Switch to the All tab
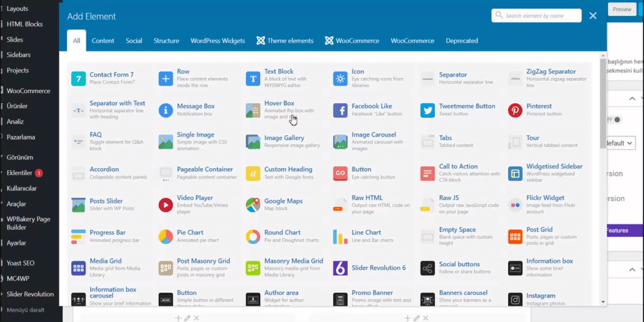The height and width of the screenshot is (322, 644). [x=77, y=41]
